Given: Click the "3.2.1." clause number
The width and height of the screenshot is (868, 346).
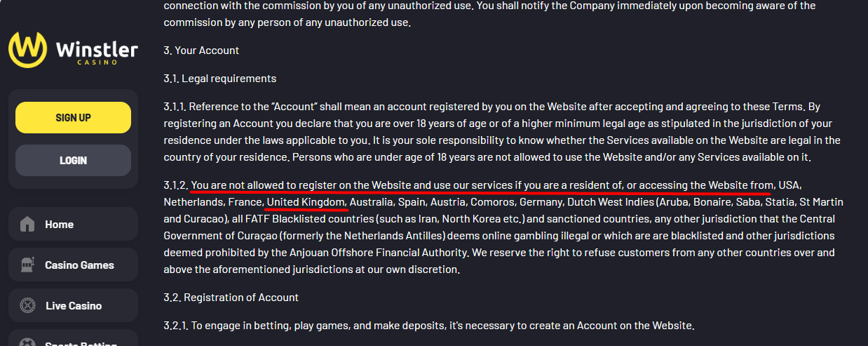Looking at the screenshot, I should (x=175, y=326).
